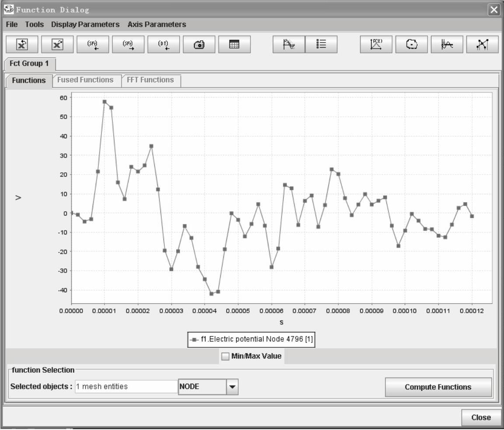Click the Close button at bottom
504x430 pixels.
click(480, 417)
